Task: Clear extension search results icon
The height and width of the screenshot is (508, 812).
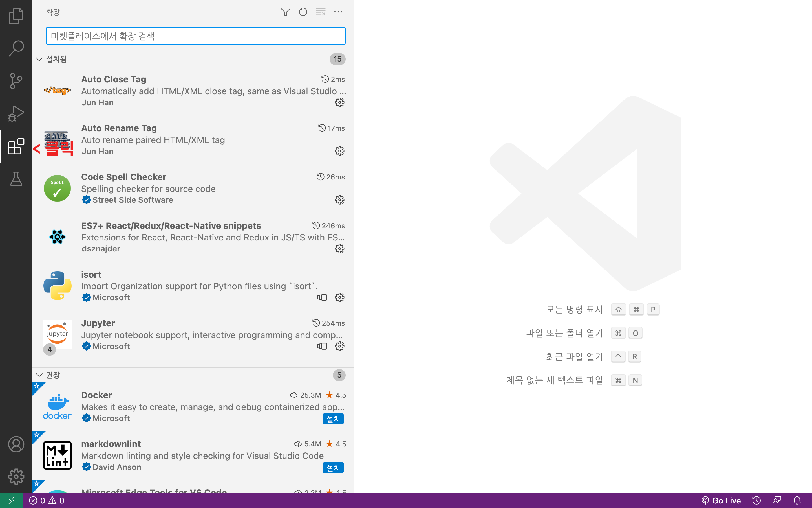Action: pyautogui.click(x=321, y=12)
